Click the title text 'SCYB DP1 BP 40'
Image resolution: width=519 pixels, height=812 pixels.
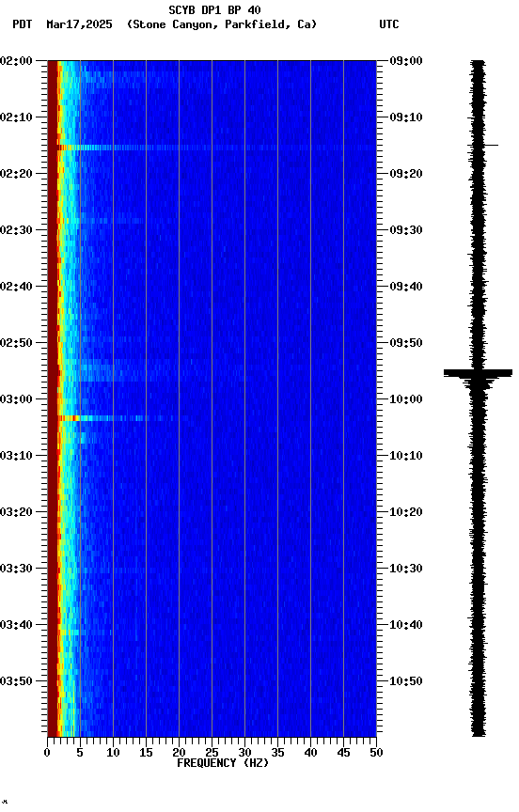coord(214,9)
